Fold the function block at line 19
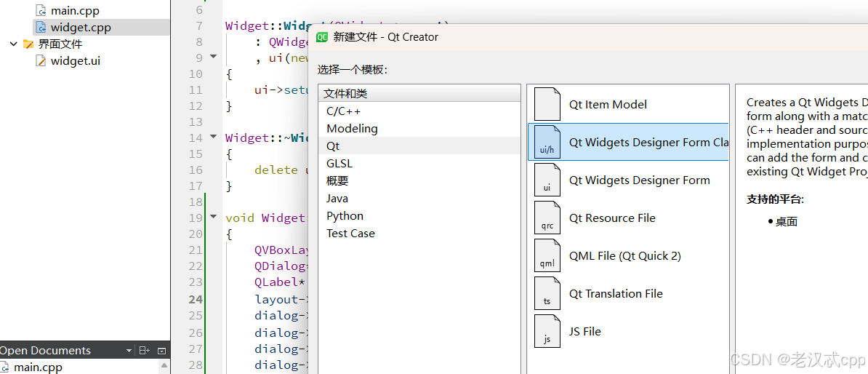Image resolution: width=868 pixels, height=374 pixels. pos(214,217)
